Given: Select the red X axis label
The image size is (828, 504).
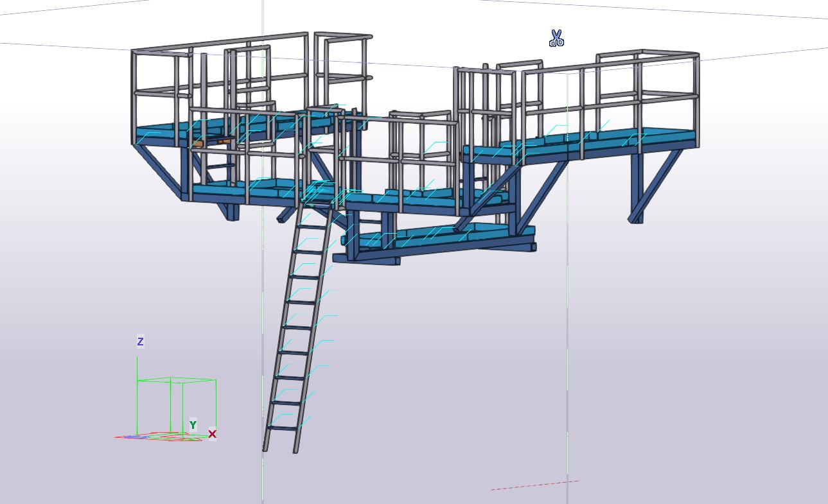Looking at the screenshot, I should (x=212, y=434).
